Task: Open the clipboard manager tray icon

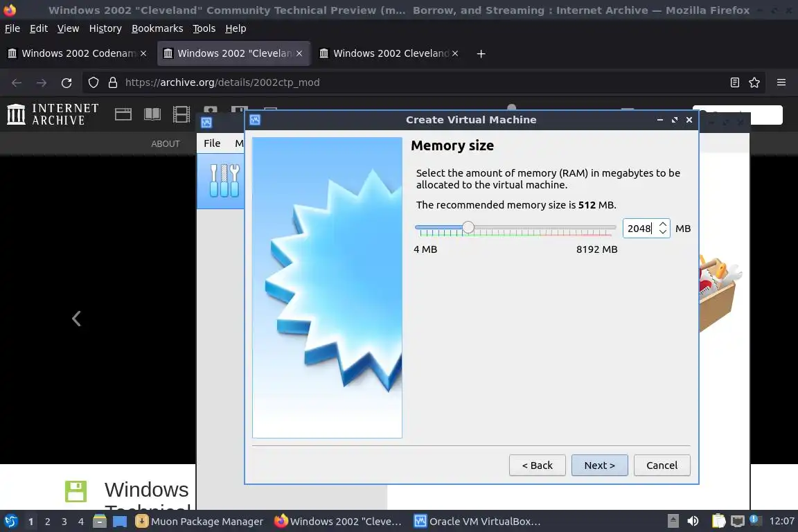Action: tap(718, 521)
